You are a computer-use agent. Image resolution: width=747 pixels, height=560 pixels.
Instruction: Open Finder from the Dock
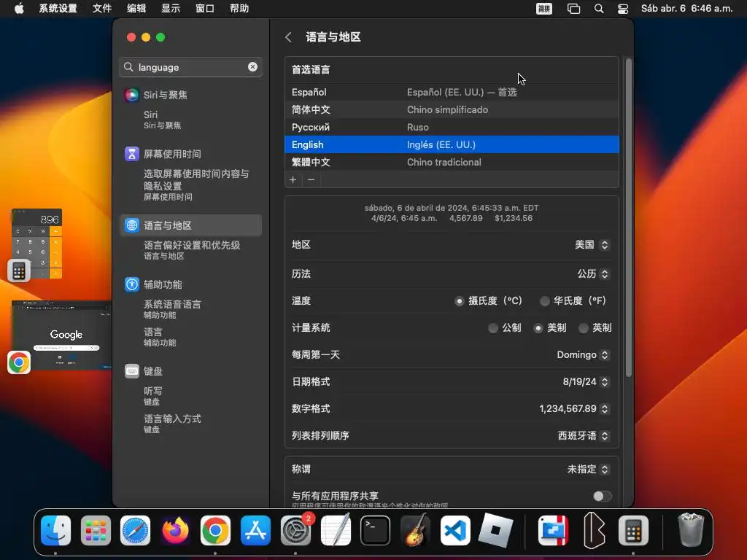click(x=55, y=531)
